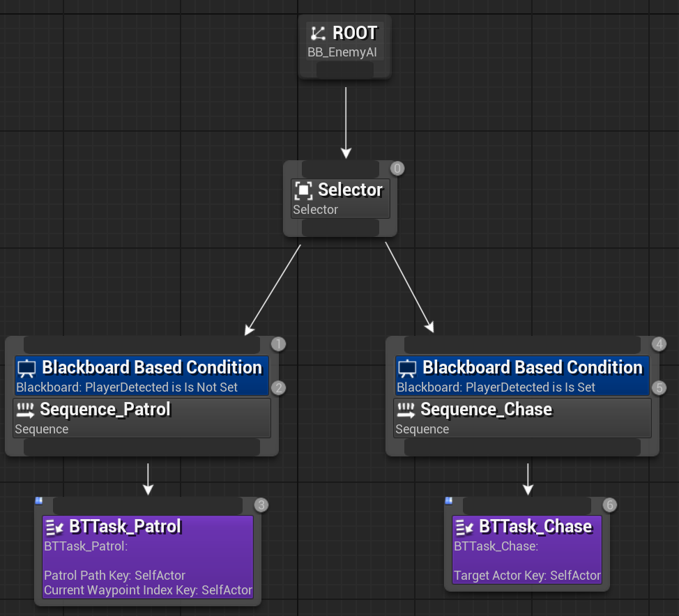This screenshot has width=679, height=616.
Task: Click execution index badge 3 on BTTask_Patrol
Action: (261, 505)
